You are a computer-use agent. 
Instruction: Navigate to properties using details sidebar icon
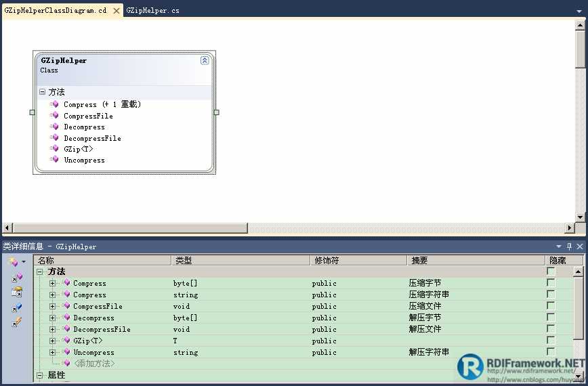point(17,292)
